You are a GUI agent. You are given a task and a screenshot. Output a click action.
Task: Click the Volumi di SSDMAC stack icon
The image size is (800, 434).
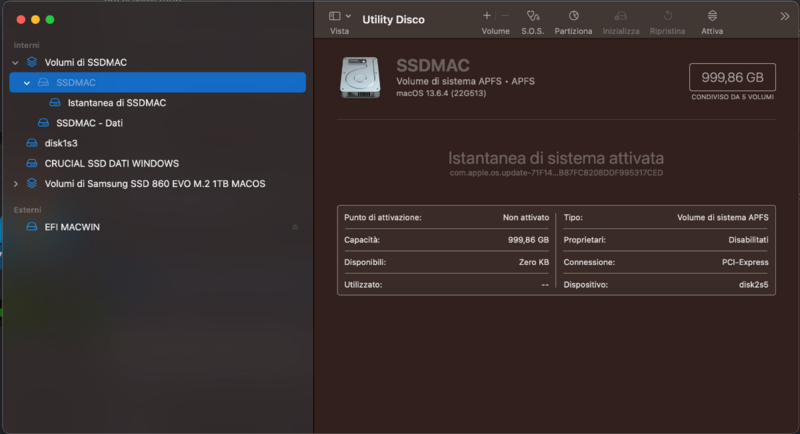point(32,62)
